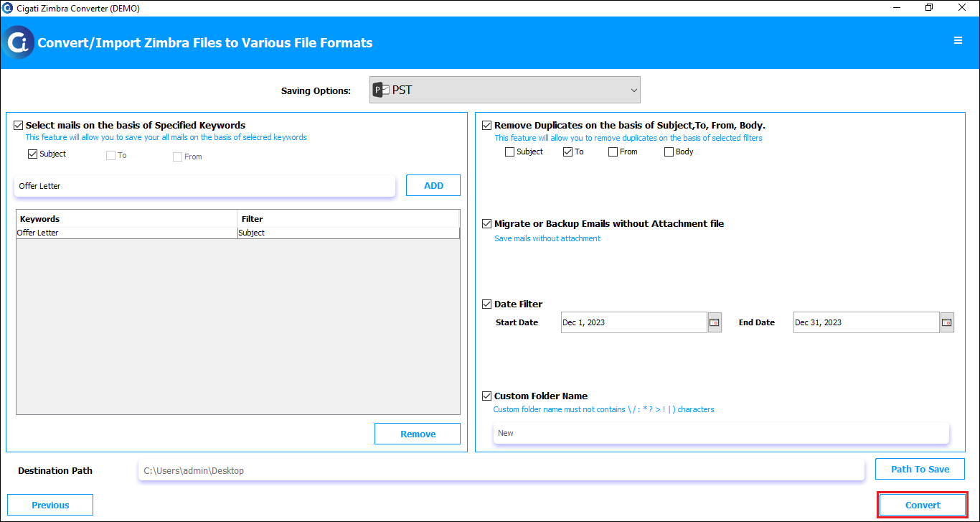980x522 pixels.
Task: Check Subject under Remove Duplicates
Action: pos(510,152)
